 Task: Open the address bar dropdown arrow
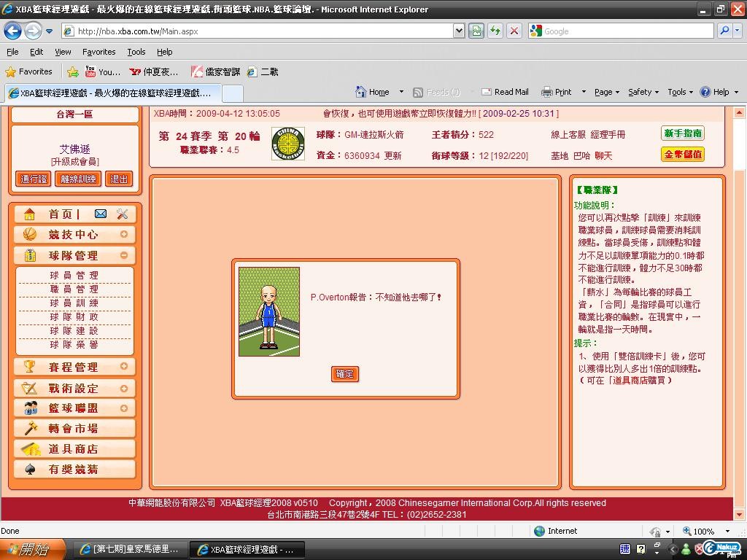tap(459, 31)
